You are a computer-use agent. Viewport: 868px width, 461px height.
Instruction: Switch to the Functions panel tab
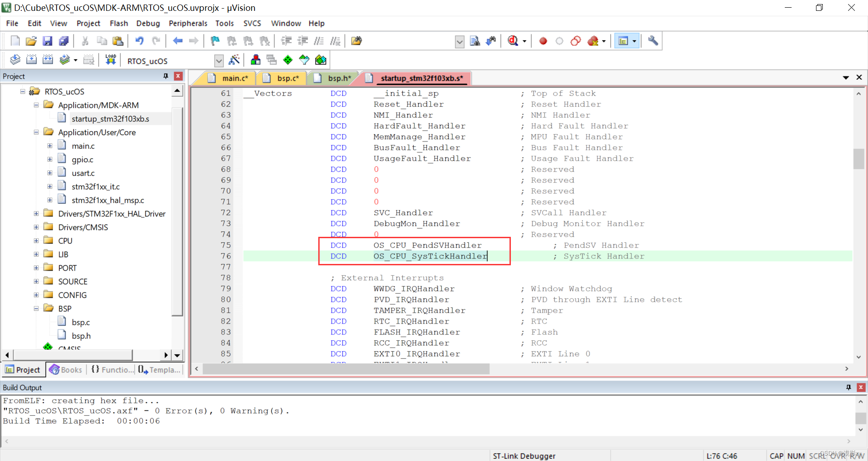(112, 370)
